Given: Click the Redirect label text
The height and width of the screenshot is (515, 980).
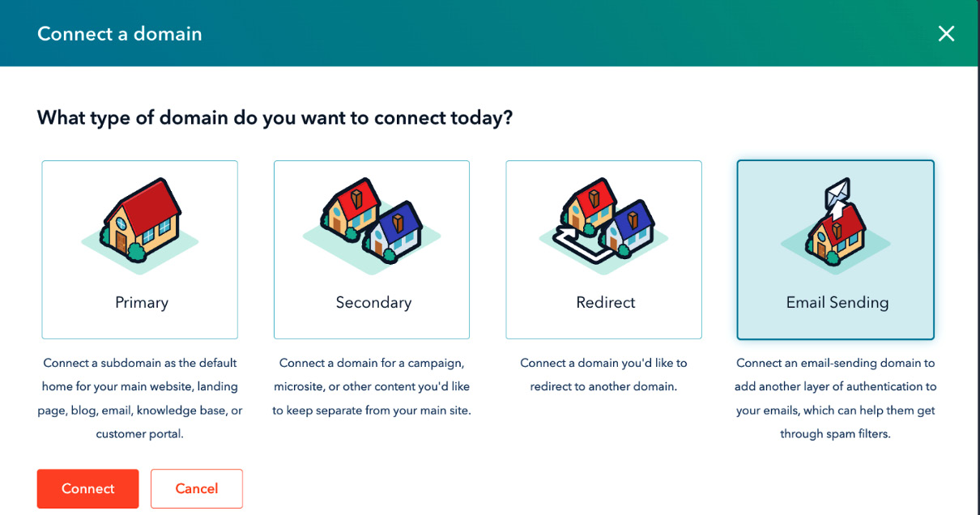Looking at the screenshot, I should (x=606, y=303).
